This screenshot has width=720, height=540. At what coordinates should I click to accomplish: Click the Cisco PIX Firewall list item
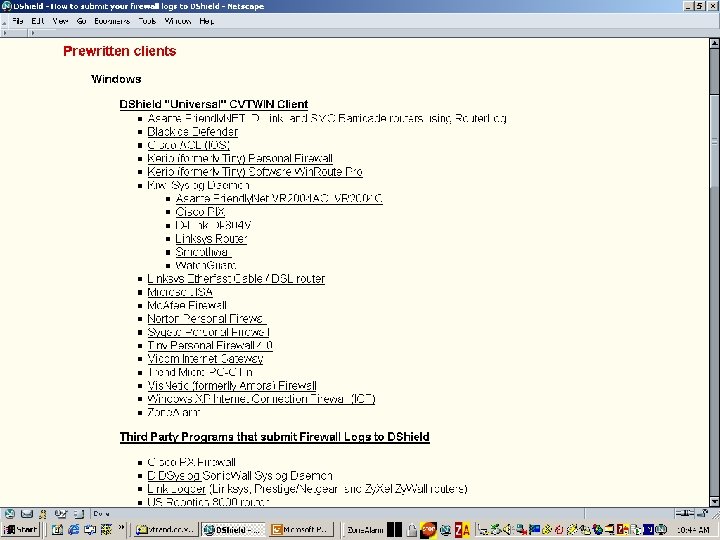click(191, 462)
